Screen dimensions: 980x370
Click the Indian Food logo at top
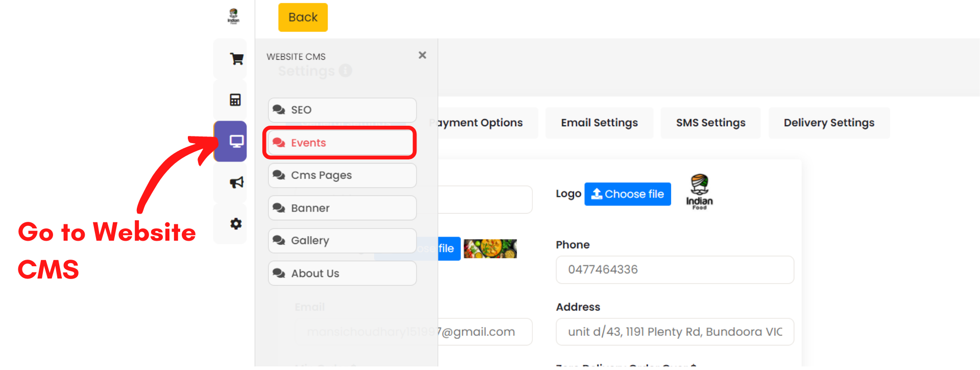[233, 16]
